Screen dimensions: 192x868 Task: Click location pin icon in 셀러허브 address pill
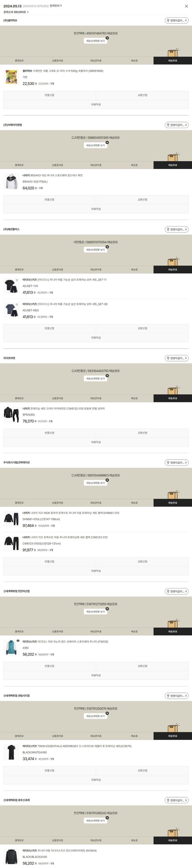(x=168, y=20)
